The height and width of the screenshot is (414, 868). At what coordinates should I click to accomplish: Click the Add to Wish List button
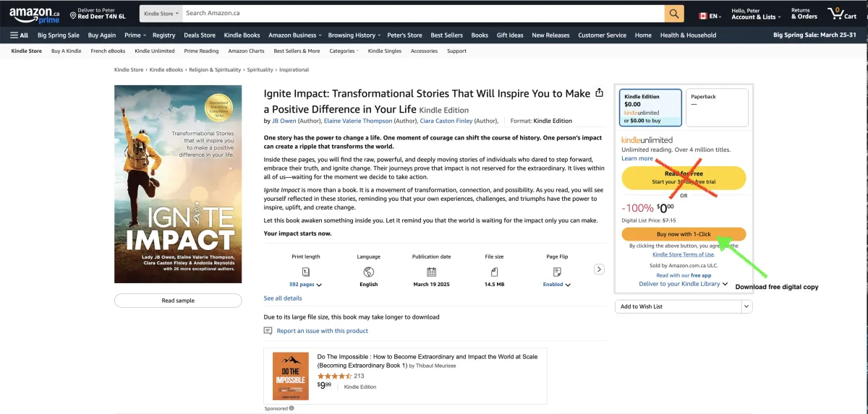[x=678, y=306]
